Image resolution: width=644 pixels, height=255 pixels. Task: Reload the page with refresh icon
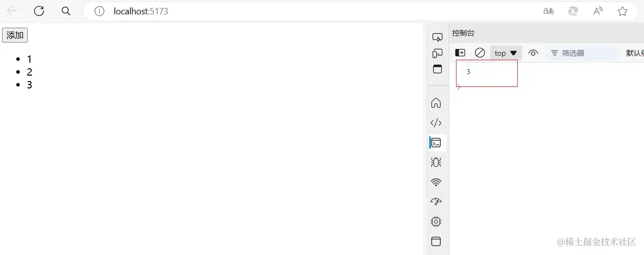pos(39,11)
